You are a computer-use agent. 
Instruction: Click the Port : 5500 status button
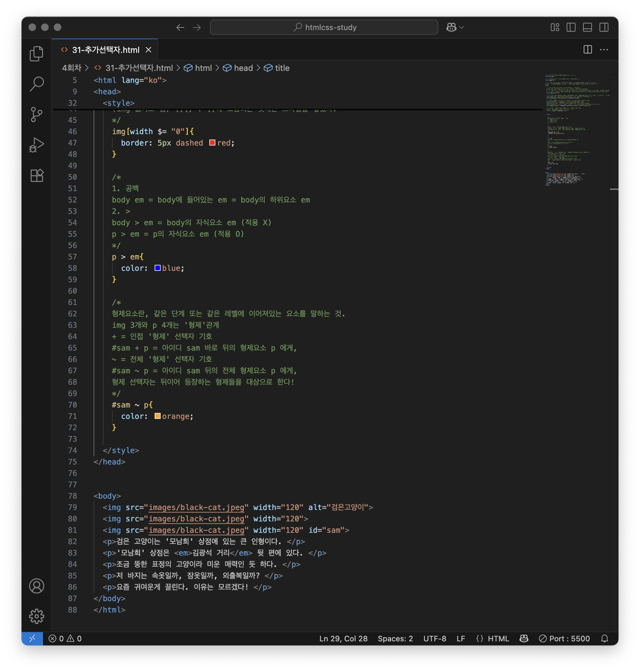click(x=565, y=638)
